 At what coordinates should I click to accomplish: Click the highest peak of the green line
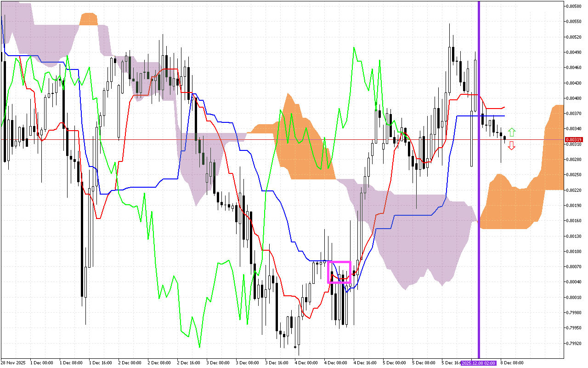[354, 47]
